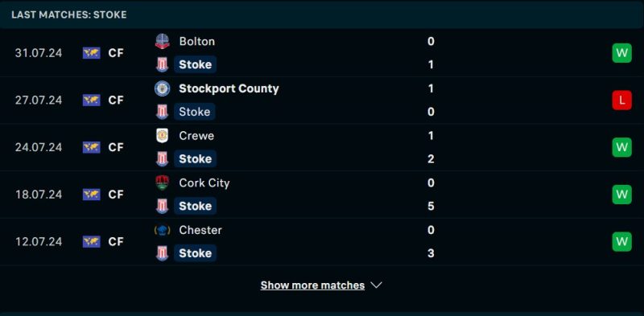The image size is (644, 316).
Task: Open the Stockport County team name
Action: 229,88
